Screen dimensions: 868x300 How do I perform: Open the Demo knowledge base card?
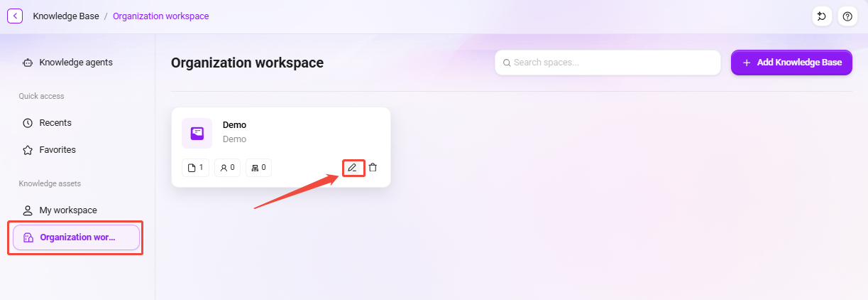point(281,147)
